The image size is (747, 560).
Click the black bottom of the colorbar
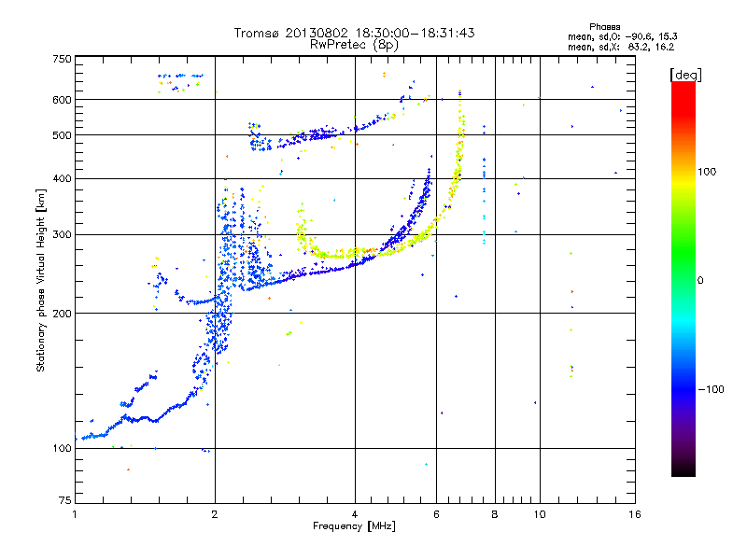(684, 470)
